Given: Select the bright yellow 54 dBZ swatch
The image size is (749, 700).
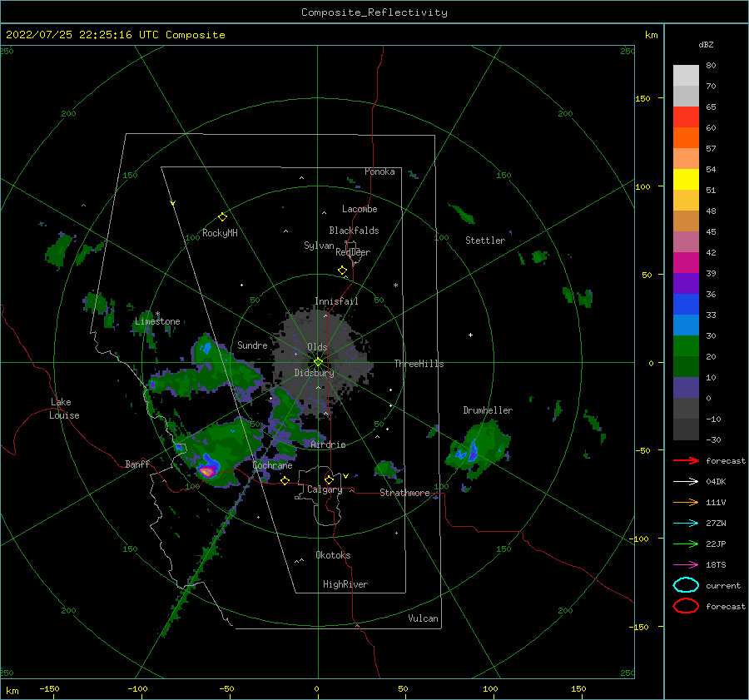Looking at the screenshot, I should pyautogui.click(x=686, y=179).
